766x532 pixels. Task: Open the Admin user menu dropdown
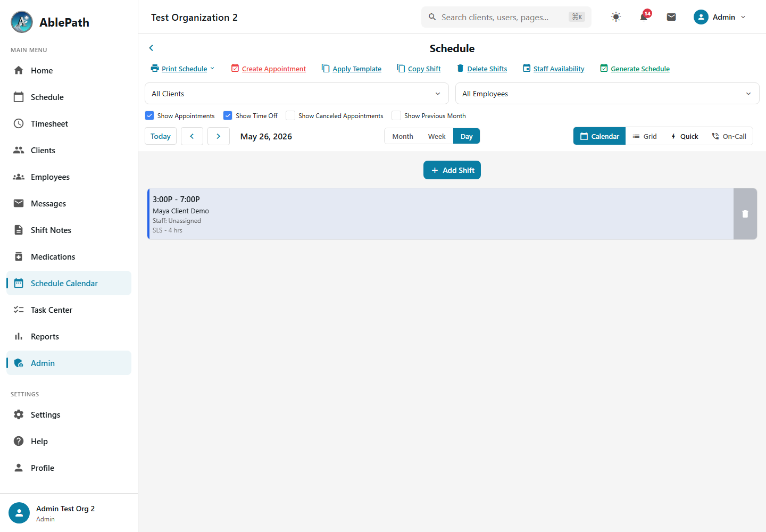(720, 17)
